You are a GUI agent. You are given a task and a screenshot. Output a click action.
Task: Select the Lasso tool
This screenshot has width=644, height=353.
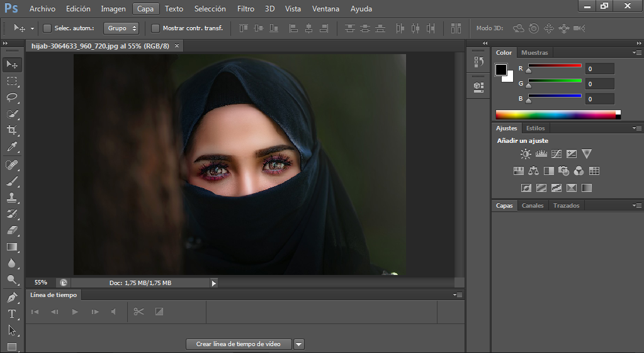[x=12, y=98]
